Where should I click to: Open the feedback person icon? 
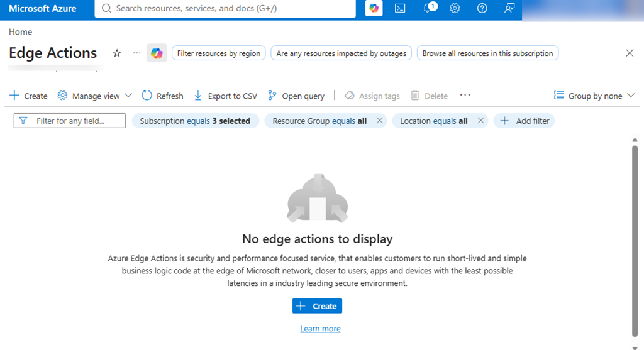(509, 8)
